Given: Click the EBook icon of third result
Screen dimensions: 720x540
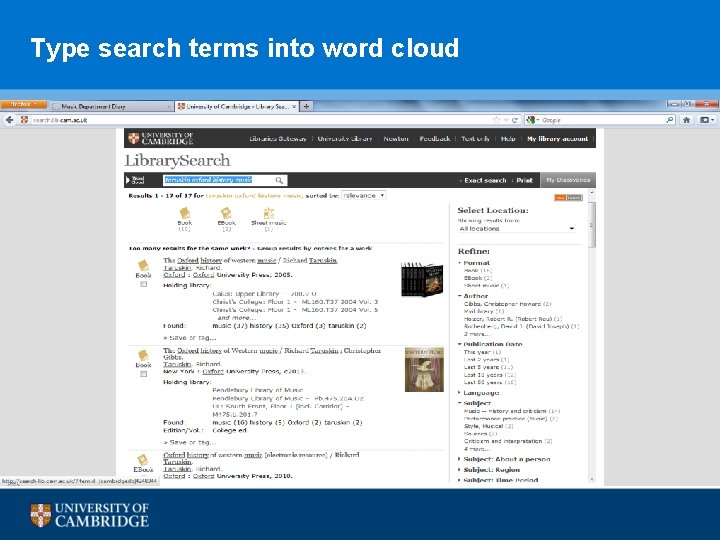Looking at the screenshot, I should pos(143,460).
